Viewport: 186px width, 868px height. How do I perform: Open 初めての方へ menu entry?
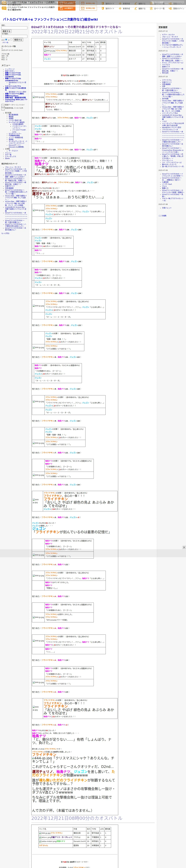click(10, 71)
